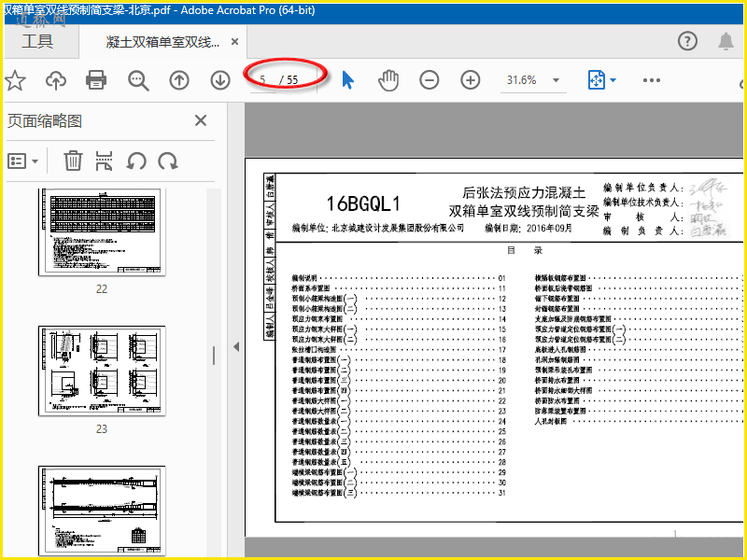This screenshot has width=747, height=560.
Task: Print the document with printer icon
Action: (x=96, y=80)
